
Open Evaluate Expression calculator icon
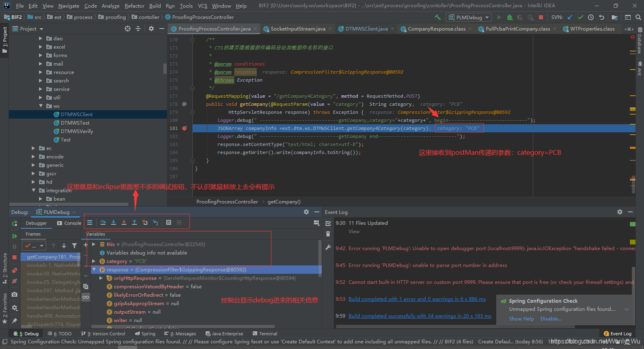click(169, 222)
